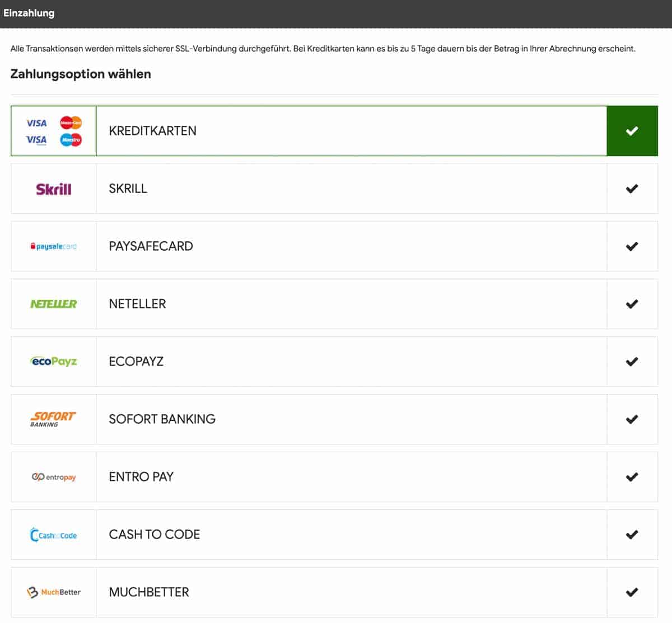Click the CashtoCode logo
672x623 pixels.
coord(54,535)
